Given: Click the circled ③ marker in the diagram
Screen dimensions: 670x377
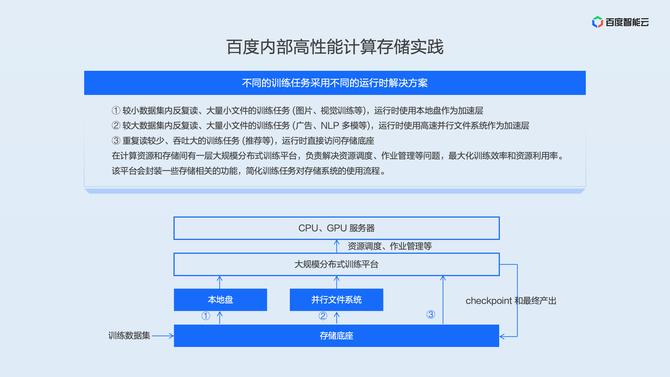Looking at the screenshot, I should pyautogui.click(x=431, y=315).
